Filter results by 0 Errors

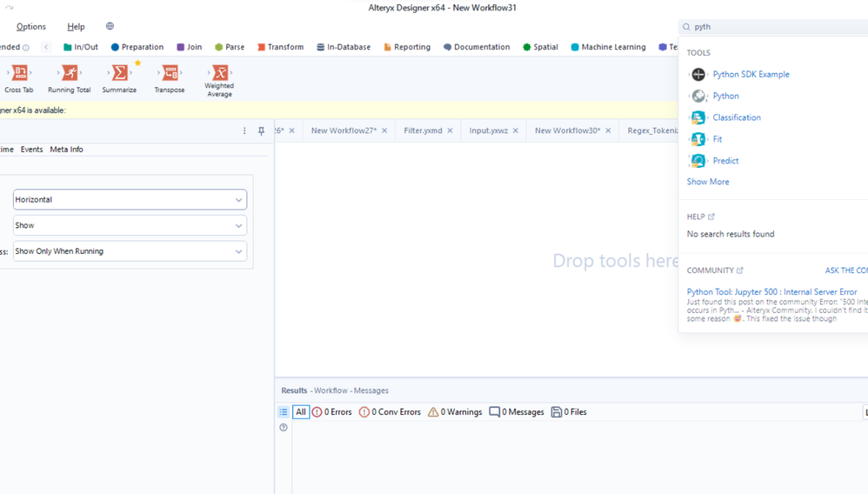coord(331,412)
